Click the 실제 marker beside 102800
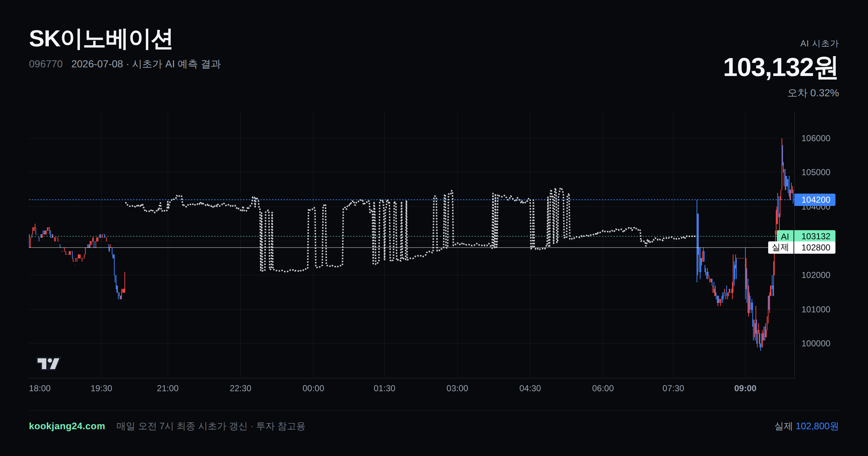868x456 pixels. tap(780, 248)
